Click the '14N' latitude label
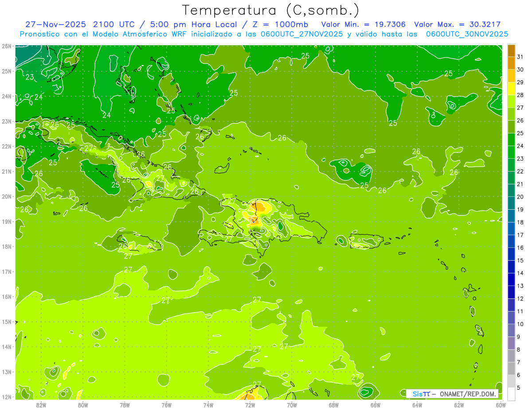The width and height of the screenshot is (532, 411). coord(7,347)
